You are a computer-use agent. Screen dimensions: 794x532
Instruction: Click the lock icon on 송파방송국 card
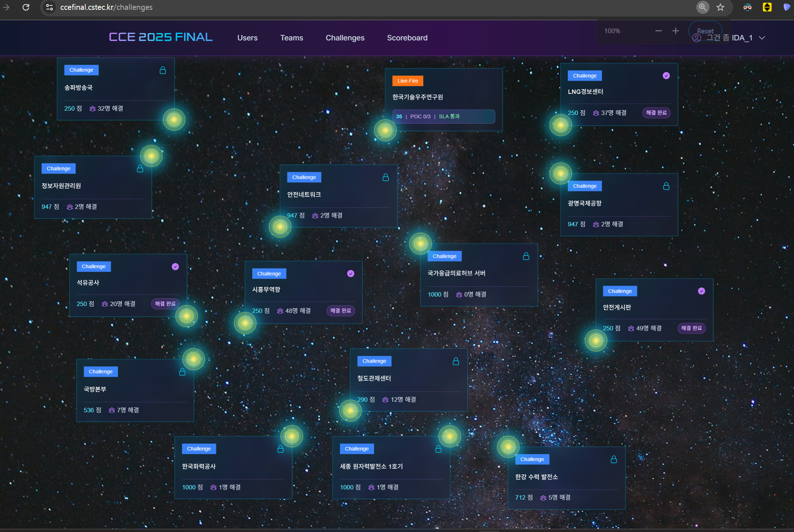163,70
